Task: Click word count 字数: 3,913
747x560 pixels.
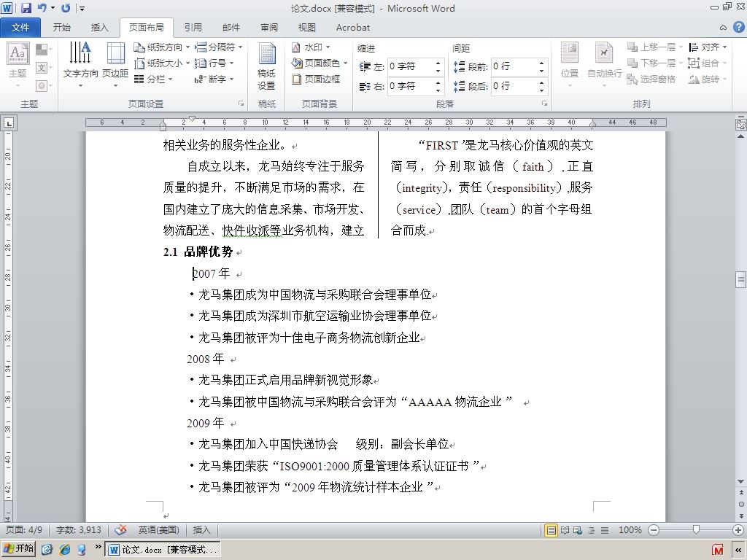Action: 79,529
